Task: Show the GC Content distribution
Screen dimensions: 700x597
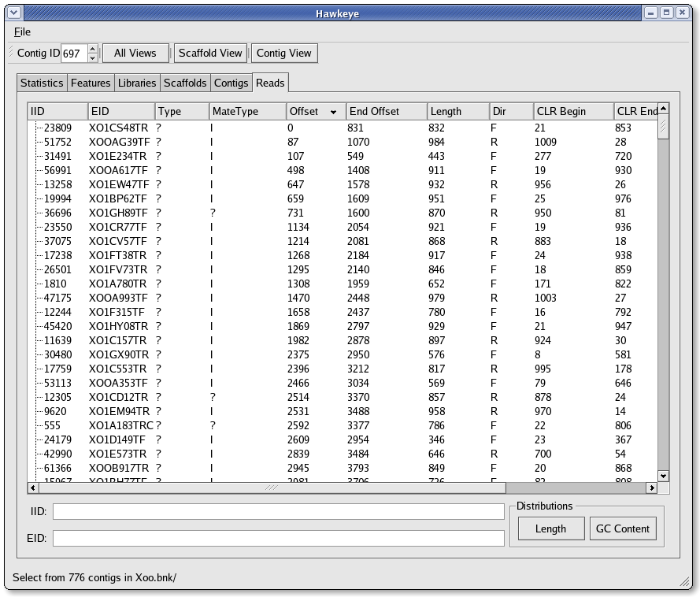Action: pos(622,528)
